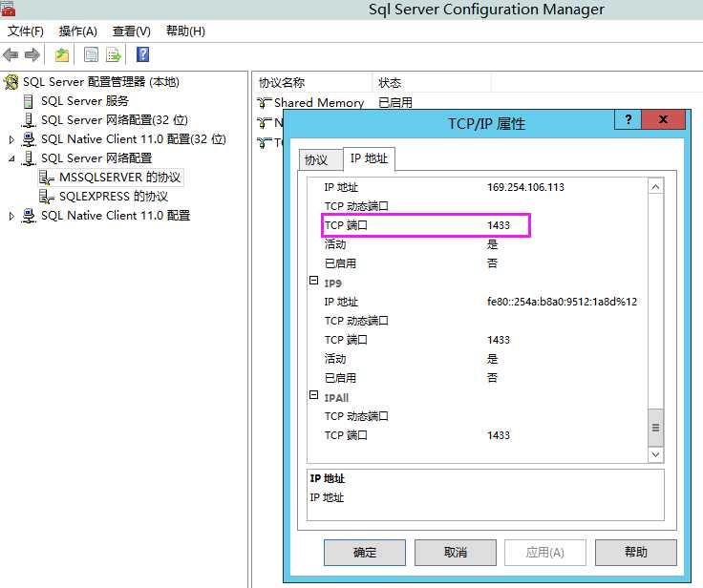Image resolution: width=703 pixels, height=588 pixels.
Task: Click the blue Help toolbar icon
Action: pyautogui.click(x=142, y=54)
